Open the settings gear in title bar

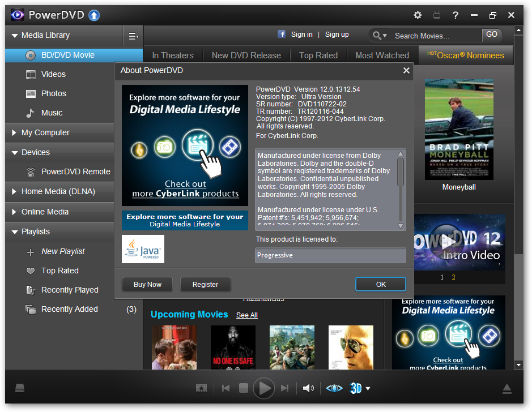pos(418,15)
